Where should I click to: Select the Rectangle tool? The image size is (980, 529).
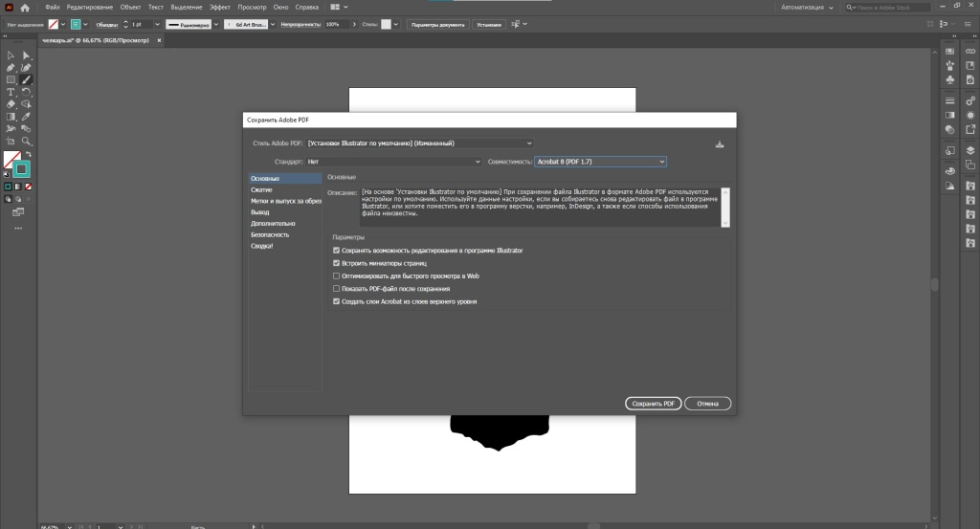(x=11, y=80)
